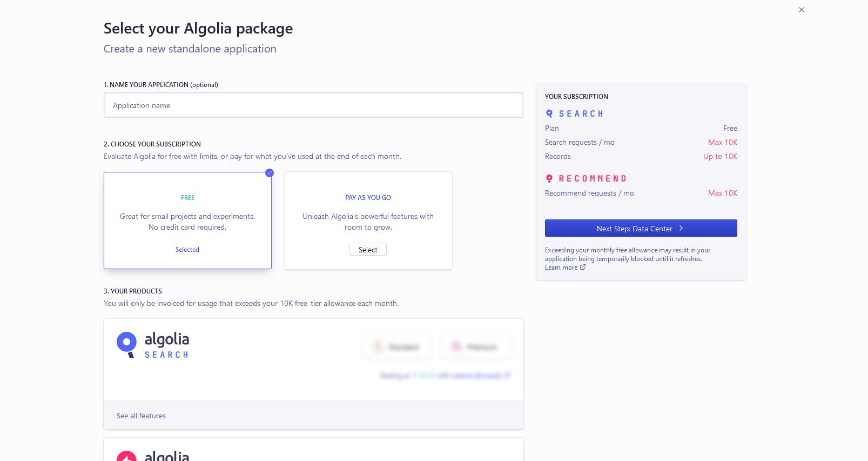Click the Selected label on Free plan
Image resolution: width=868 pixels, height=461 pixels.
click(187, 250)
